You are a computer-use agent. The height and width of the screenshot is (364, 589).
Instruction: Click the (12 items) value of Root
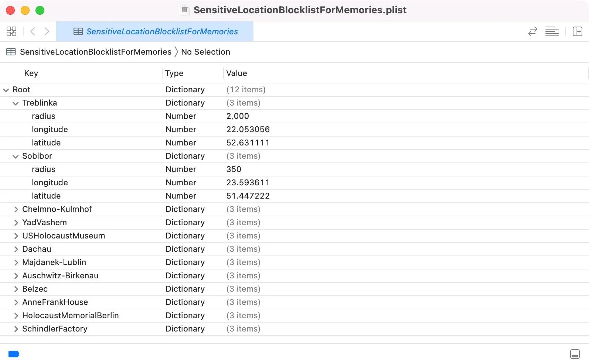click(246, 89)
